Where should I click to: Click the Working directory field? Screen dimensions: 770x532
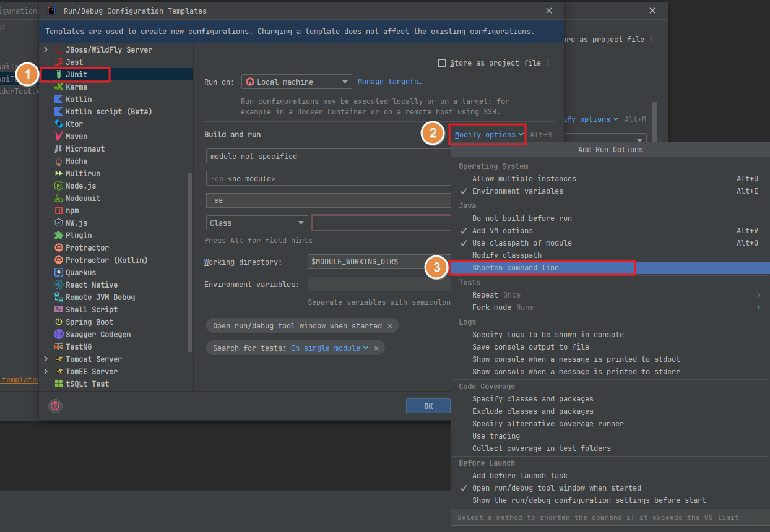tap(379, 262)
